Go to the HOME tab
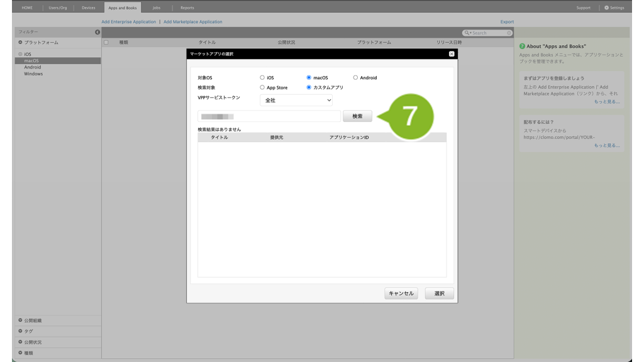644x362 pixels. point(27,8)
